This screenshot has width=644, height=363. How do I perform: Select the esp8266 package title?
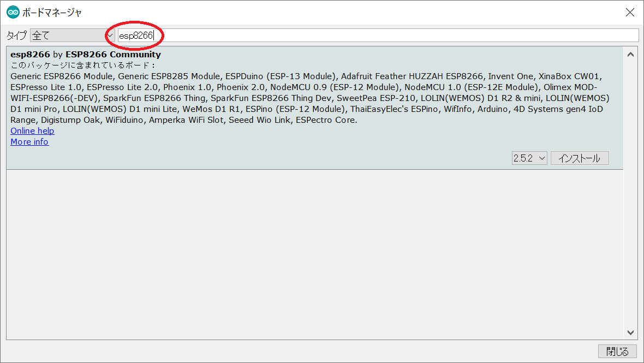coord(30,55)
